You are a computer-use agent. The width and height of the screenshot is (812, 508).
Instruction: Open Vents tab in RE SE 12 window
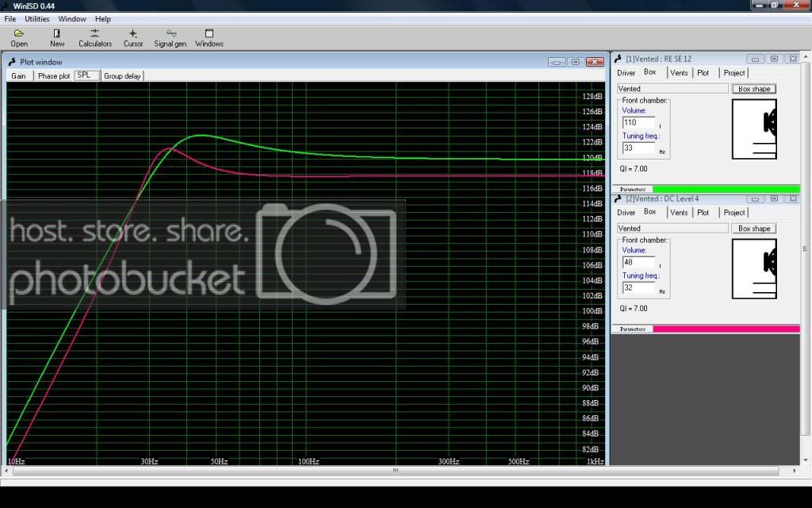click(x=679, y=73)
